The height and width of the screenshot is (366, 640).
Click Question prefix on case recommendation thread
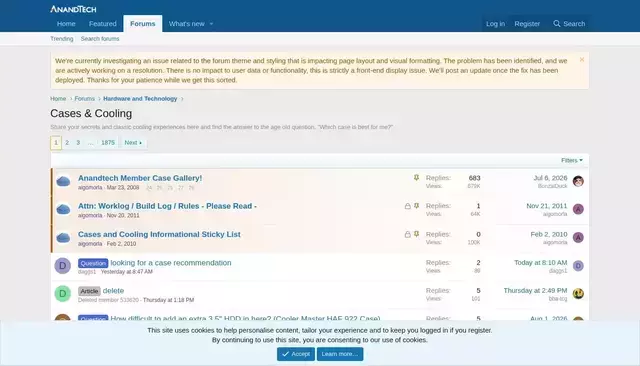point(93,263)
